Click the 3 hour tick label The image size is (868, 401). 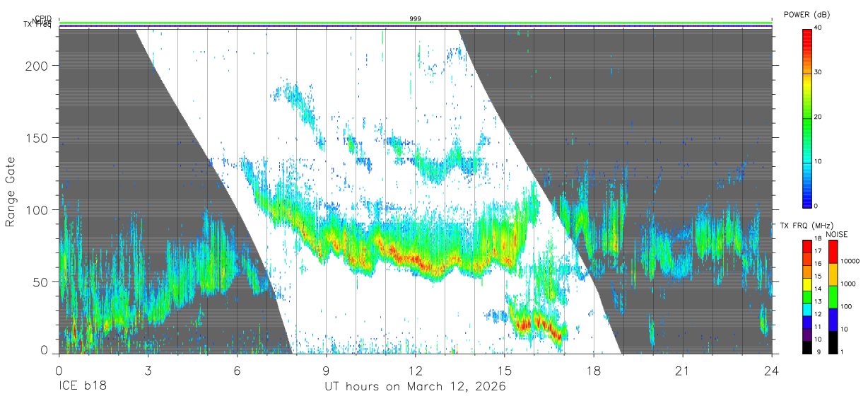pyautogui.click(x=148, y=371)
